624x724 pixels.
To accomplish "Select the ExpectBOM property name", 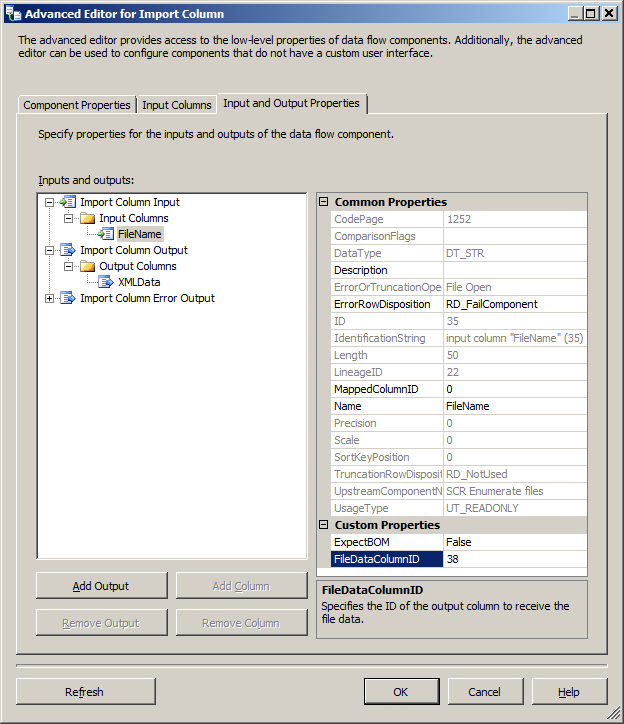I will [x=387, y=542].
